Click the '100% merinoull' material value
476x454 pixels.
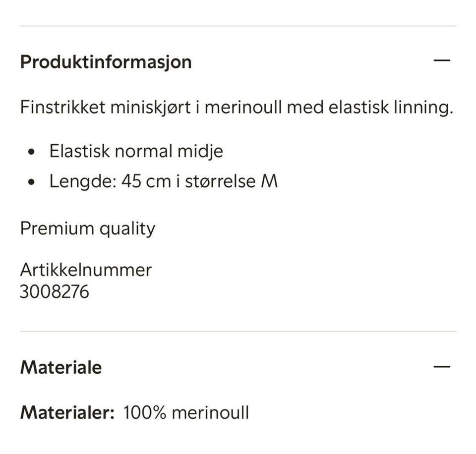pos(186,412)
